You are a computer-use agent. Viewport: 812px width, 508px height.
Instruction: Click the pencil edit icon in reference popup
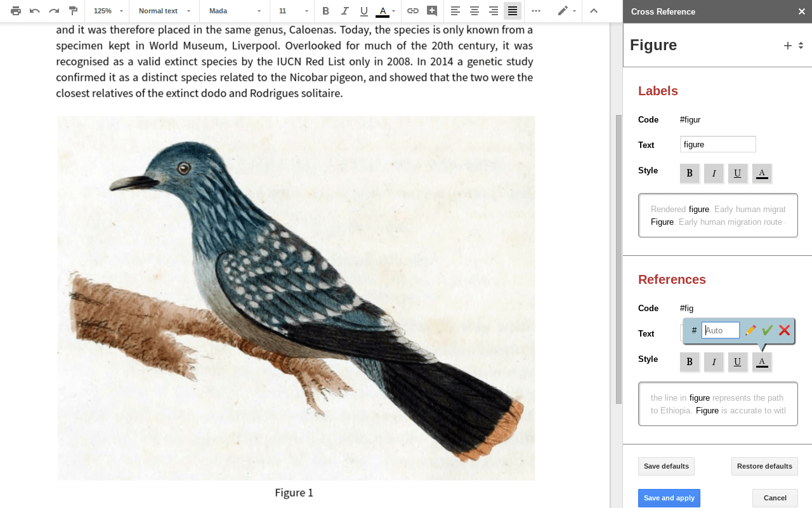coord(750,330)
